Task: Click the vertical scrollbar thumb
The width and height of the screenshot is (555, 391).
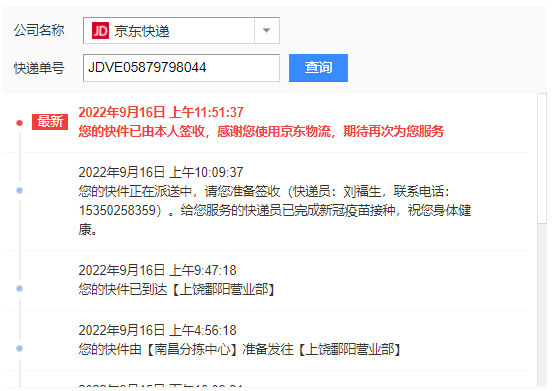Action: tap(542, 159)
